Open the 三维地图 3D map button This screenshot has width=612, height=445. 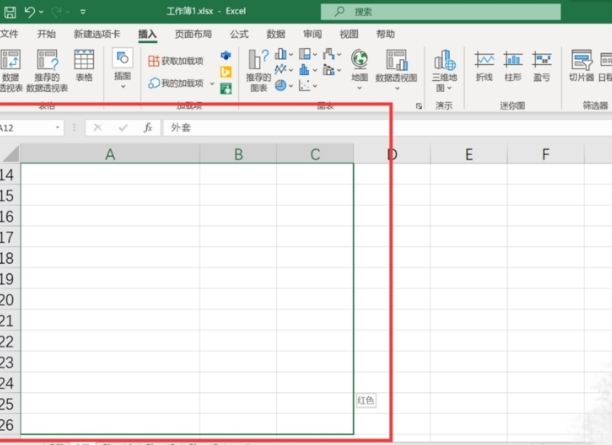[x=445, y=71]
